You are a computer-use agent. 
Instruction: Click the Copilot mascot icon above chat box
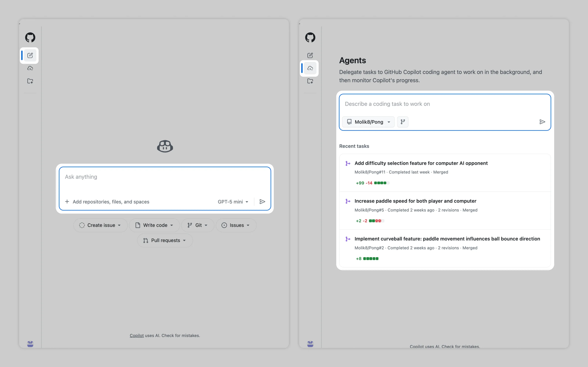pyautogui.click(x=165, y=146)
